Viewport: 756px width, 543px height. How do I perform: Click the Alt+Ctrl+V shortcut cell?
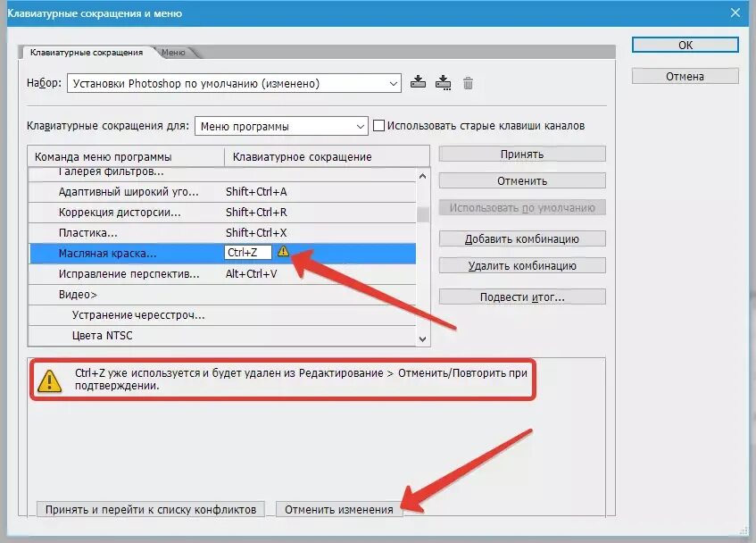(251, 274)
